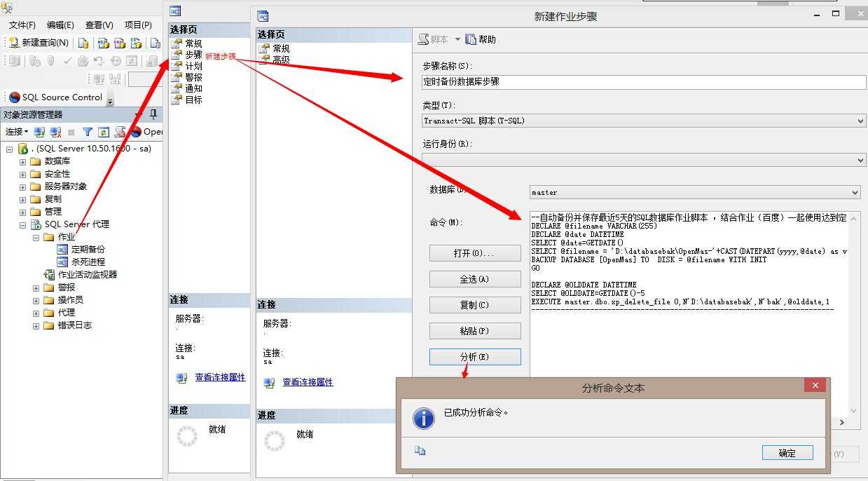The height and width of the screenshot is (481, 868).
Task: Select the 代理 folder under SQL Server 代理
Action: (x=66, y=313)
